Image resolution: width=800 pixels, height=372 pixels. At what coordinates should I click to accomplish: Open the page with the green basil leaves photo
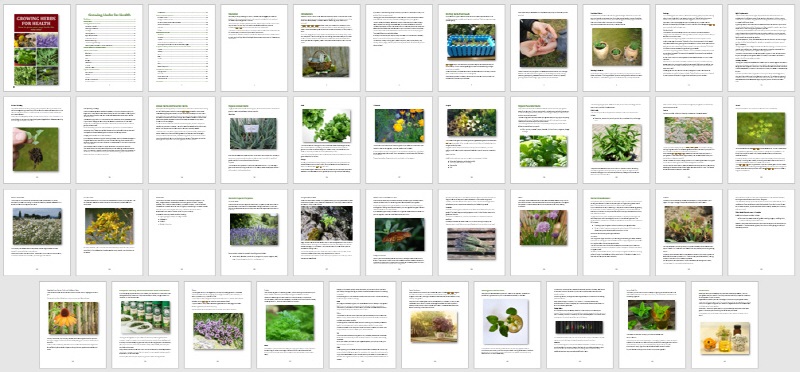click(327, 140)
